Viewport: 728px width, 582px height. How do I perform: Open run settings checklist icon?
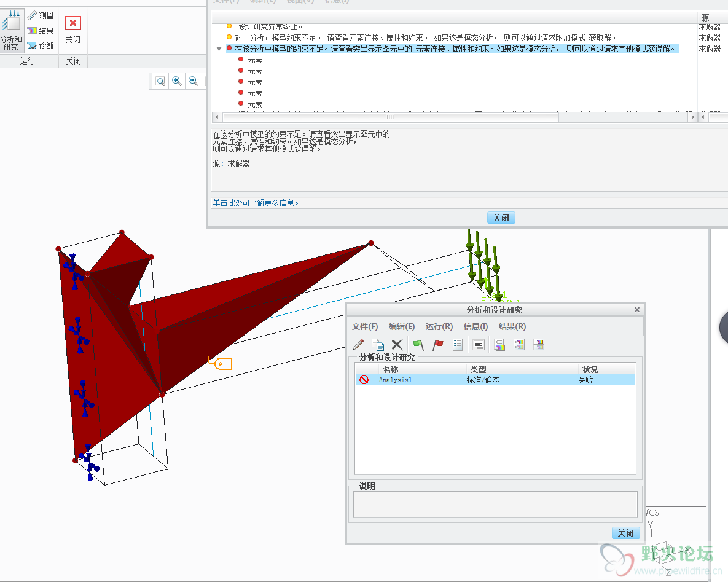(458, 345)
